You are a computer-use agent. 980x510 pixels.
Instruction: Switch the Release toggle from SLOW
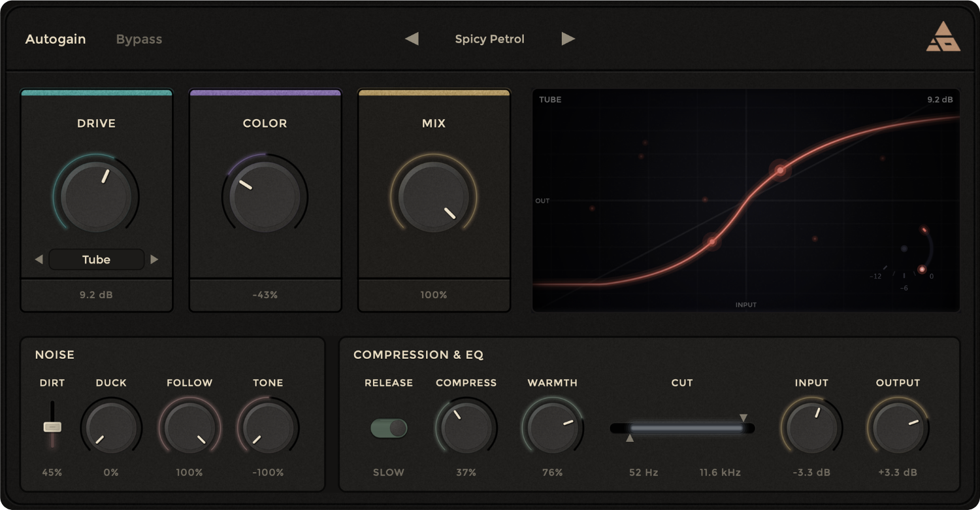point(388,428)
